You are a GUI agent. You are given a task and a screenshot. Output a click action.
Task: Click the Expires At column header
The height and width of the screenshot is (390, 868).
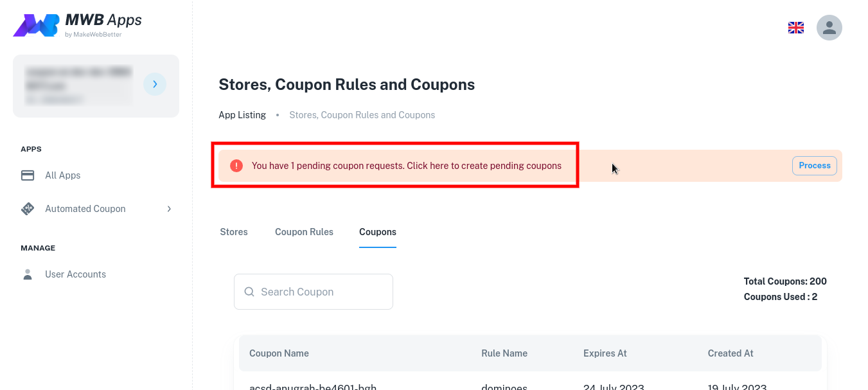pos(605,353)
